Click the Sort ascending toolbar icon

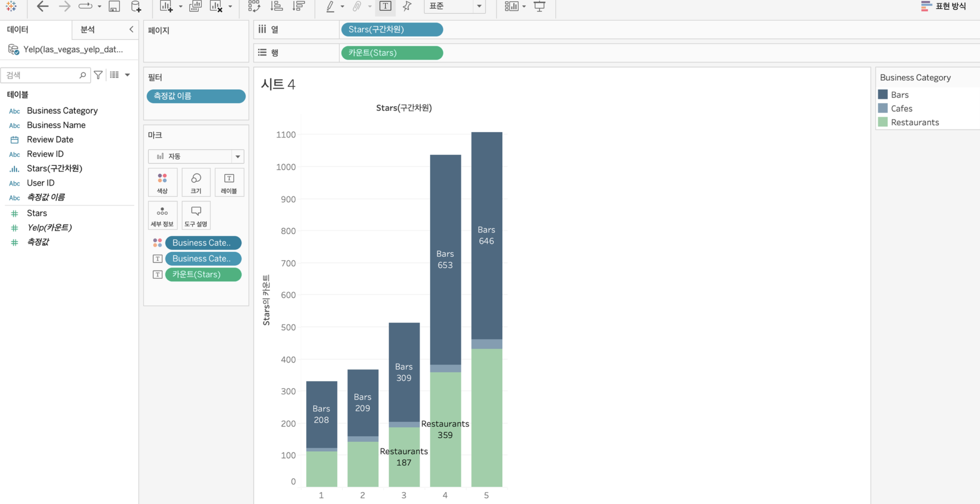click(x=276, y=6)
